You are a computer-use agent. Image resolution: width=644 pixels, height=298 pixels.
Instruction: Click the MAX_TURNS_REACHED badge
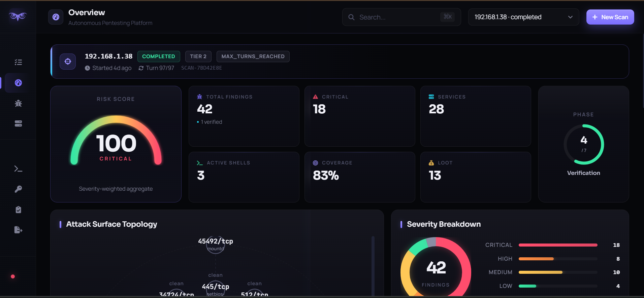(x=253, y=57)
